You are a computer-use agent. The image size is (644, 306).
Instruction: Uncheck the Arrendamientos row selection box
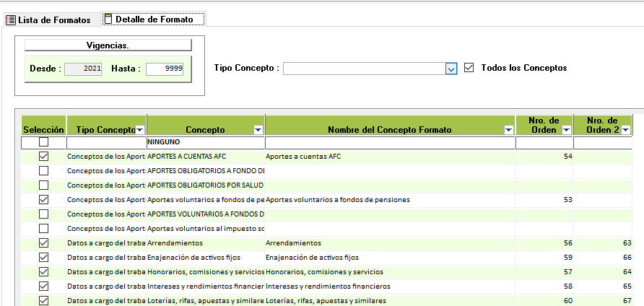(x=43, y=242)
